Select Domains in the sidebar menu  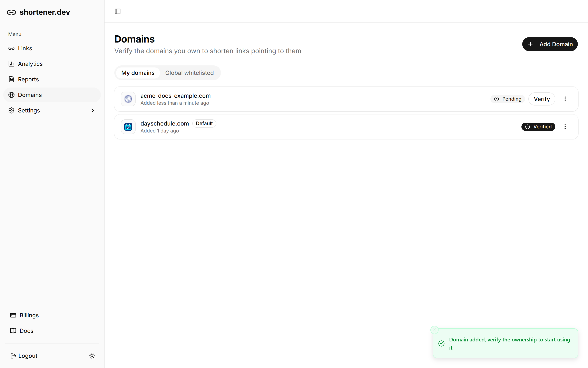click(52, 95)
